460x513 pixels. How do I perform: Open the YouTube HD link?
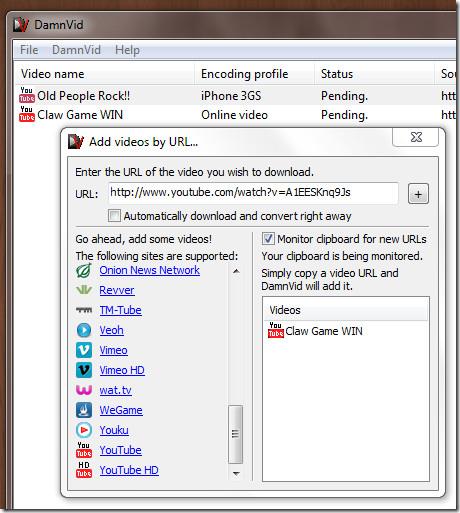tap(129, 470)
